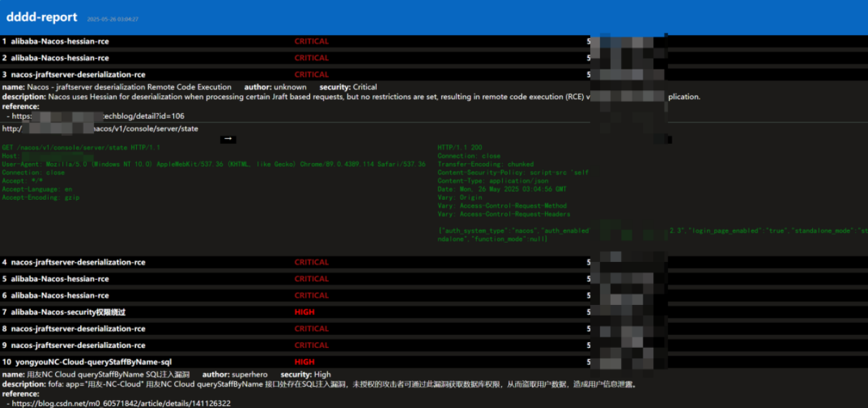Click 'author: superhero' in row 10 details

pos(235,375)
